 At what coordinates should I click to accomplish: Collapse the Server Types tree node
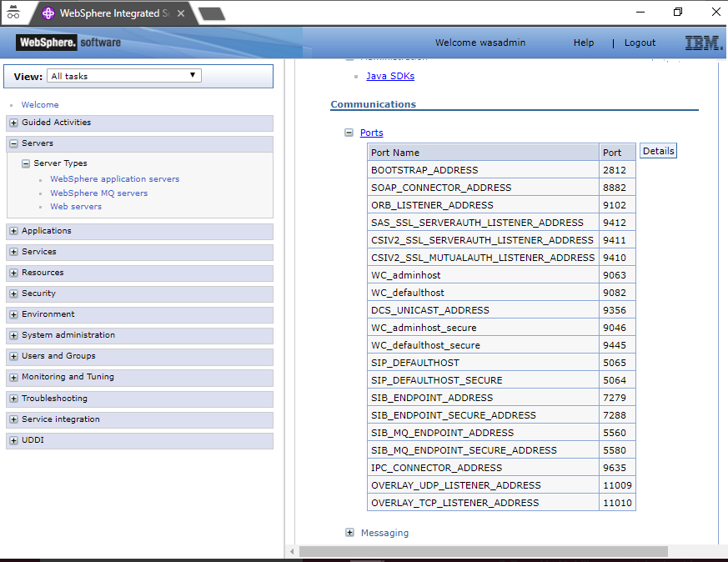(26, 164)
